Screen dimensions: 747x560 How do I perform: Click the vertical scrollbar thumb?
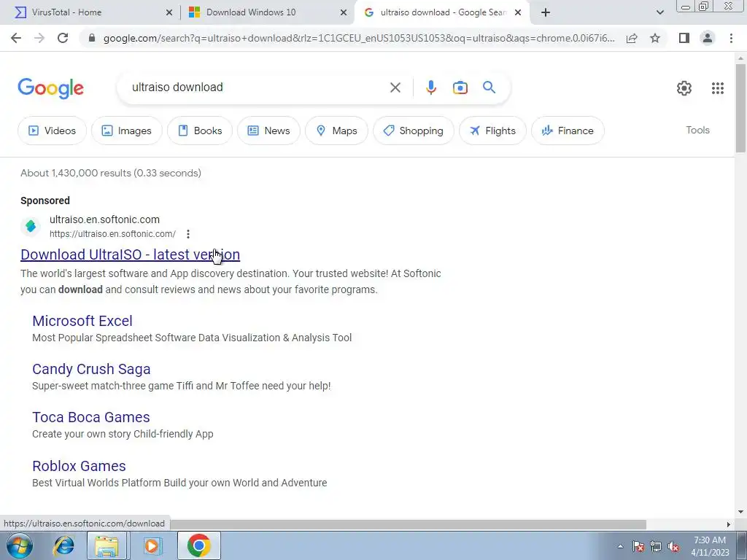(x=740, y=109)
